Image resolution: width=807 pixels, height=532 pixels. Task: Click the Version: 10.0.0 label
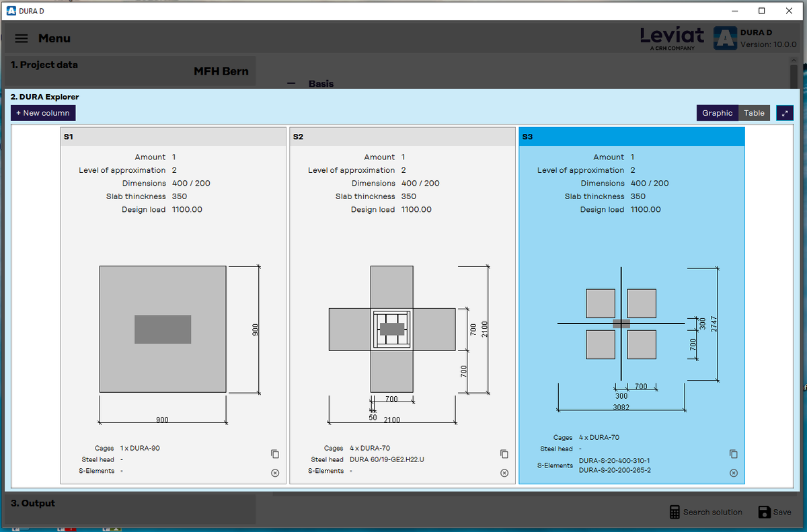[x=768, y=45]
